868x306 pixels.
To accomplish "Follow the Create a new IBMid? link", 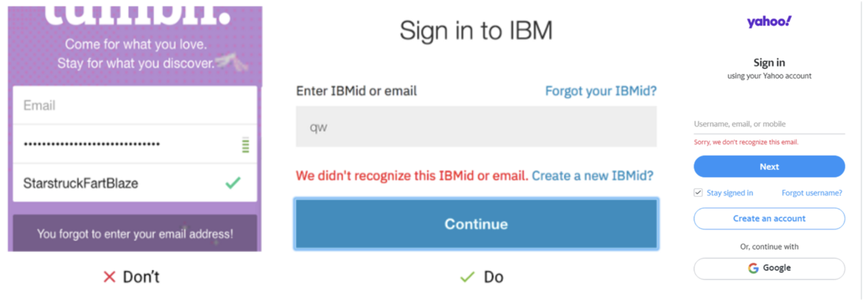I will click(x=592, y=176).
